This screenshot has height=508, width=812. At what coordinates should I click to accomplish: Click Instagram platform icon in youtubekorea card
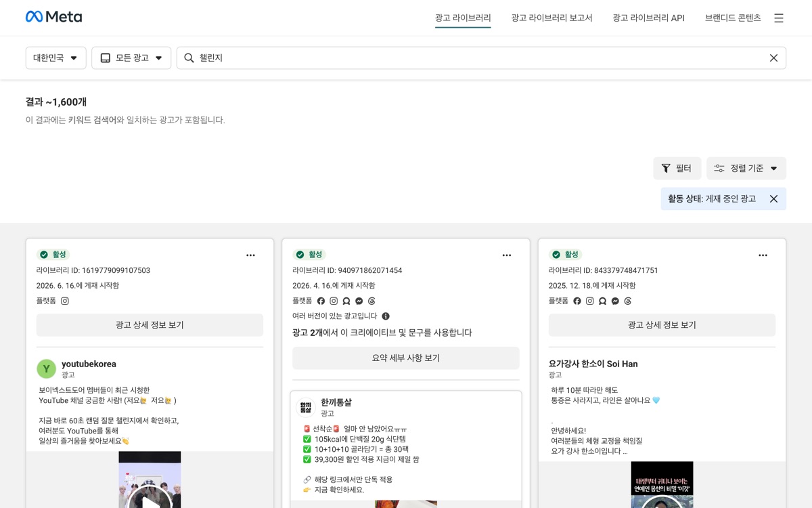(65, 301)
